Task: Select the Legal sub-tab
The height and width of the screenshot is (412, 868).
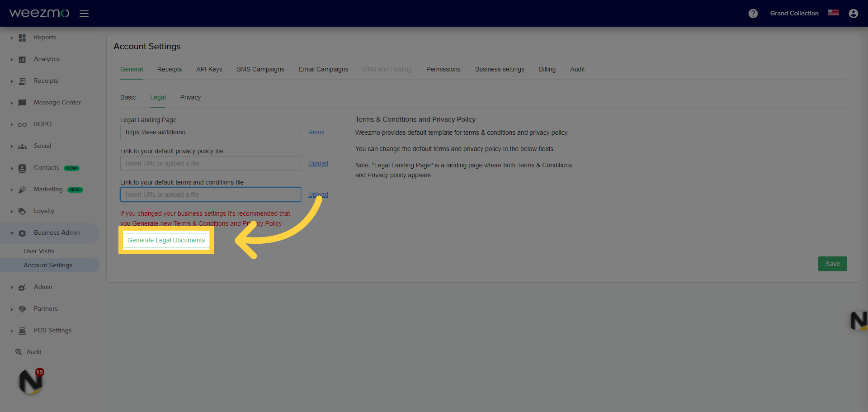Action: coord(158,97)
